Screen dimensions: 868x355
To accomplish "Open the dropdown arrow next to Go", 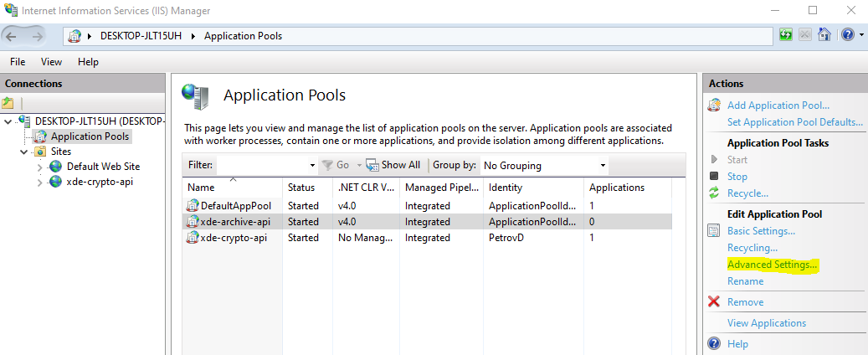I will coord(358,165).
